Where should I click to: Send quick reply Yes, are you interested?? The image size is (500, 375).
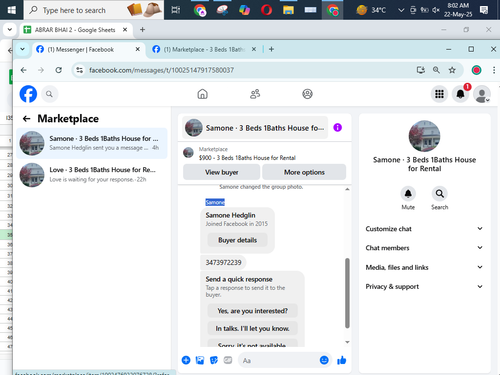(252, 311)
